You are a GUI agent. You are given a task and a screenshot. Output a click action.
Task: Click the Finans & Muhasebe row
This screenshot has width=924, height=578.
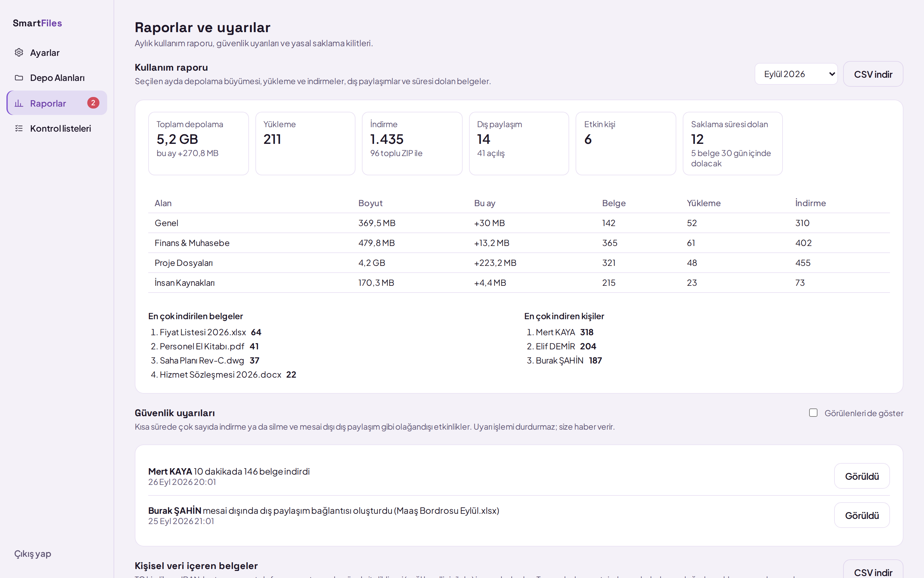519,243
